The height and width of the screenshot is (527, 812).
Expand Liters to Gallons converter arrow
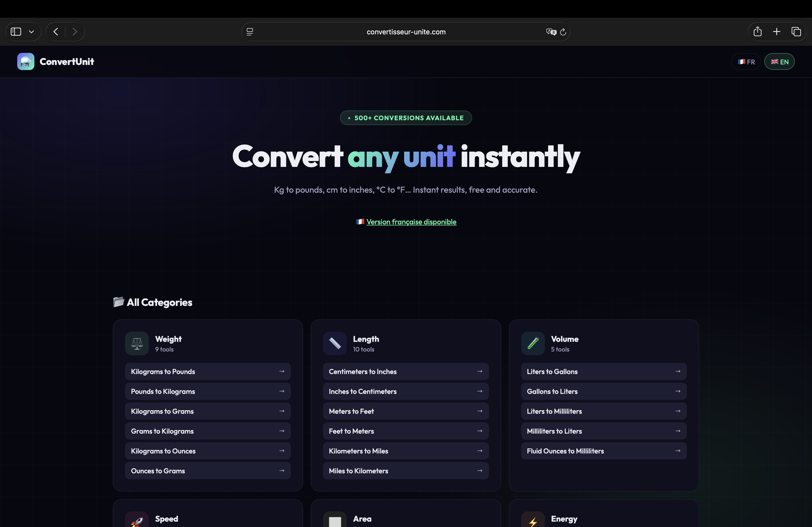pos(678,371)
